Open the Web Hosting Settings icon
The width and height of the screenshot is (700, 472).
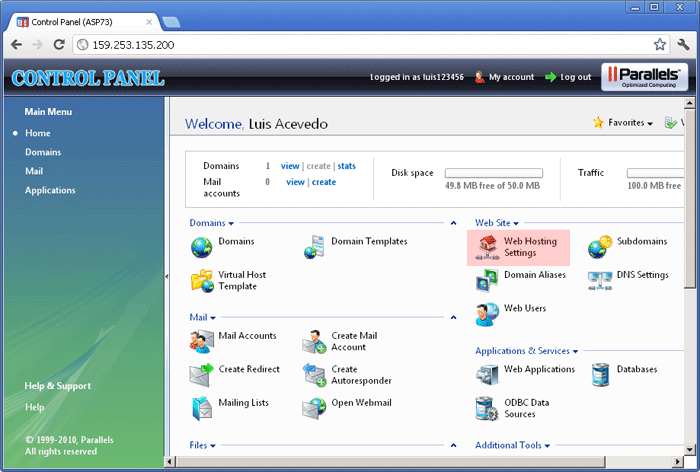click(x=488, y=246)
